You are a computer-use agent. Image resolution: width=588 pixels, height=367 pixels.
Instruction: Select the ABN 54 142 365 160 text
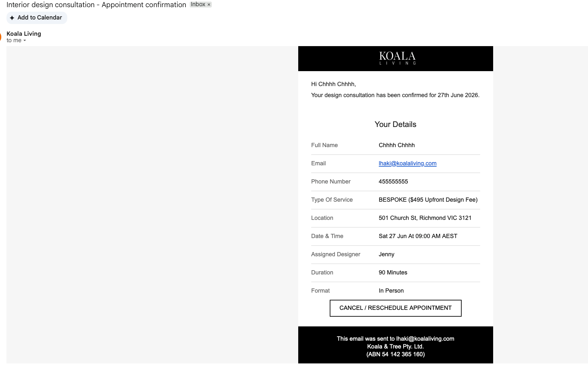pos(395,354)
